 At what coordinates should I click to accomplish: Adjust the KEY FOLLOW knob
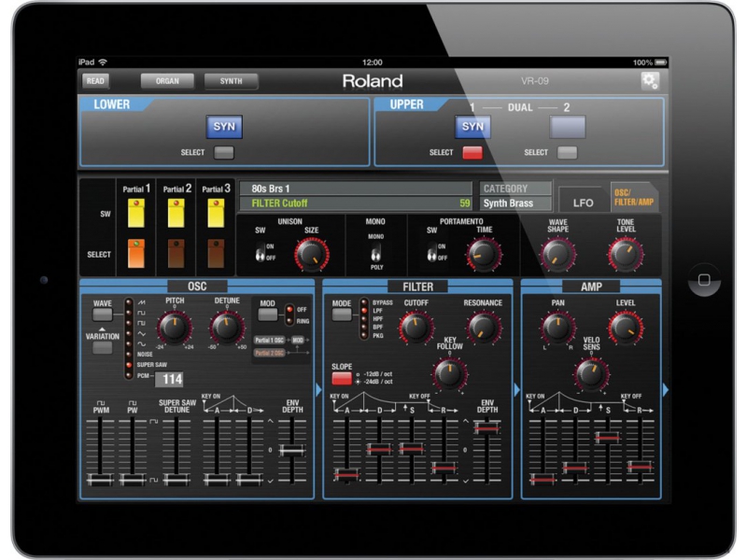(x=449, y=374)
